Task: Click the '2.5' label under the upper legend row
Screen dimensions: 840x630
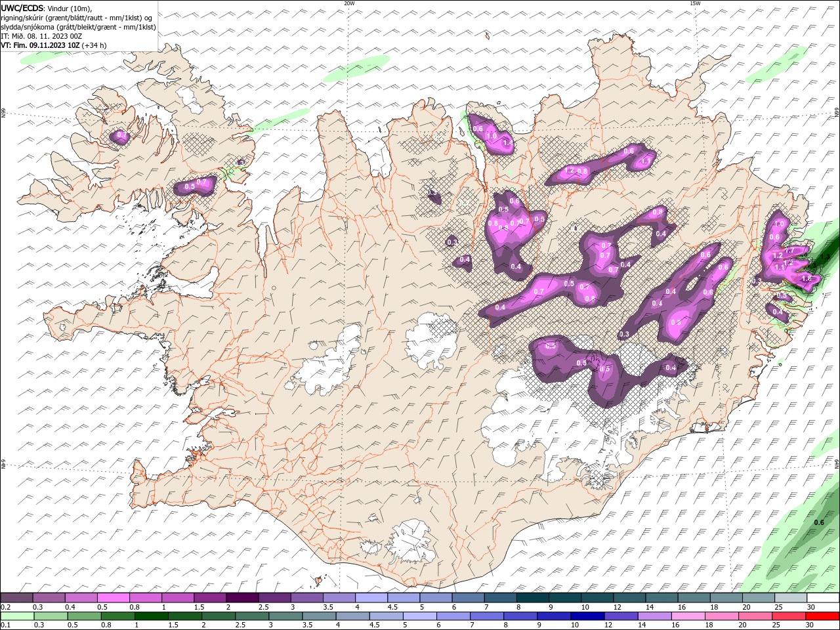Action: [x=263, y=607]
